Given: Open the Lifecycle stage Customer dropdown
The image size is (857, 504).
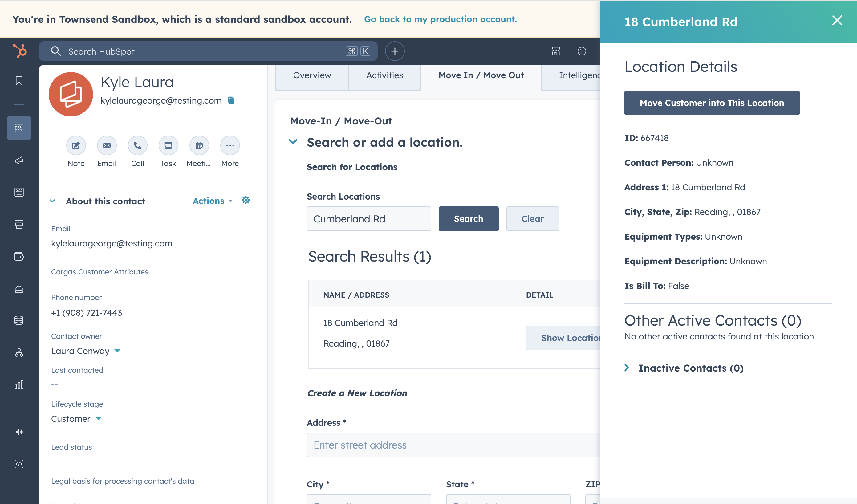Looking at the screenshot, I should pos(76,419).
